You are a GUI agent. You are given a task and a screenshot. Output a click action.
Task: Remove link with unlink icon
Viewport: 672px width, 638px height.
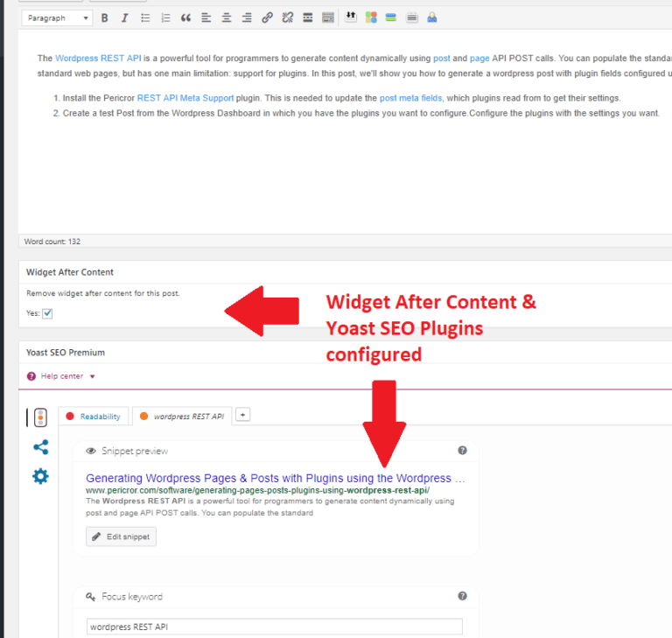[288, 18]
